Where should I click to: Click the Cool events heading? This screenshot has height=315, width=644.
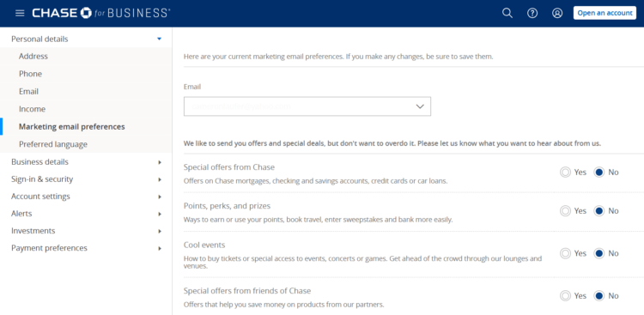click(x=204, y=245)
